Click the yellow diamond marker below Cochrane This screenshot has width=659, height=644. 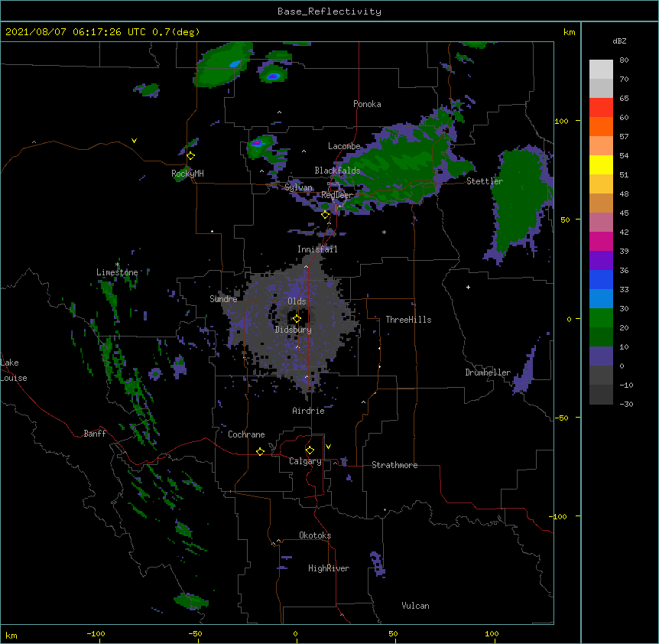point(260,451)
